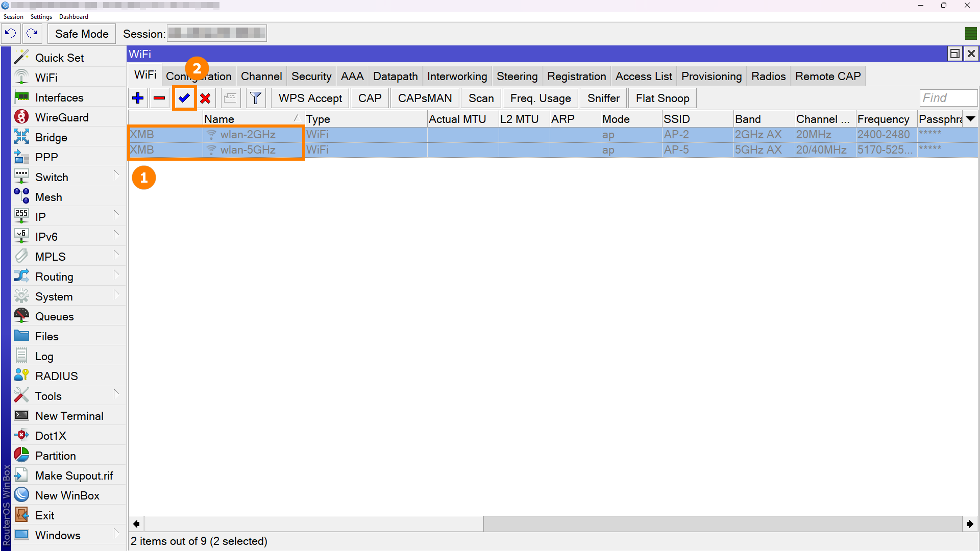Open the IPv6 menu item

point(69,237)
